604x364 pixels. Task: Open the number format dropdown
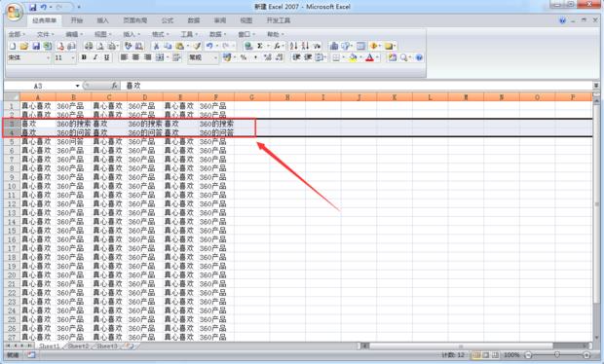coord(204,57)
